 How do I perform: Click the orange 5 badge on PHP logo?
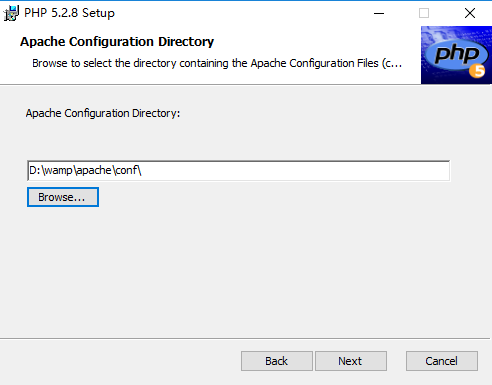click(477, 70)
